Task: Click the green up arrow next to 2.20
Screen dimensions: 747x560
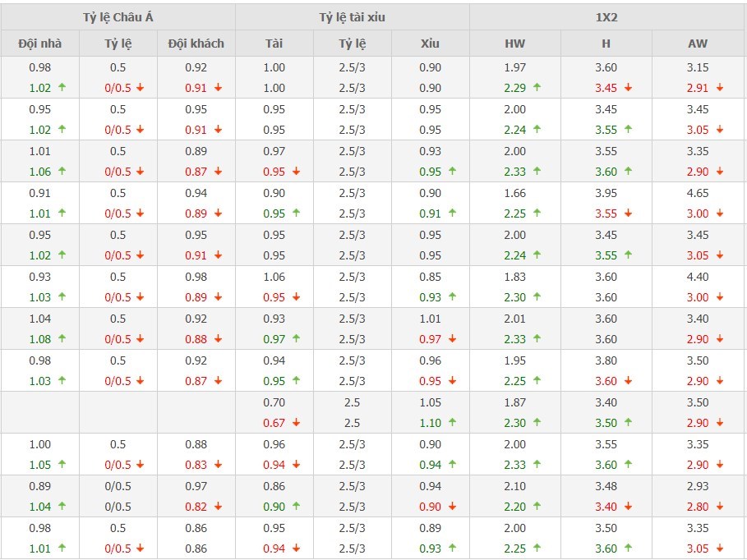Action: pos(537,507)
